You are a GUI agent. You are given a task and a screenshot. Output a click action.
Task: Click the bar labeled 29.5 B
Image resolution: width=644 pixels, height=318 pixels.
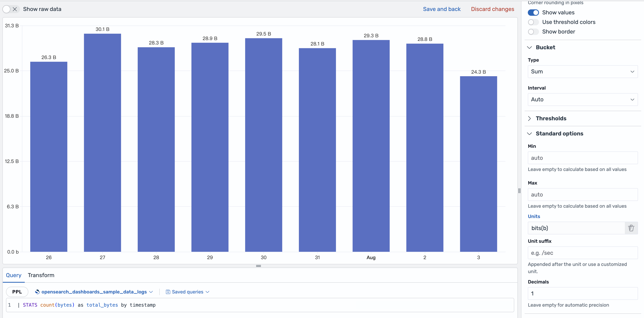(x=264, y=145)
